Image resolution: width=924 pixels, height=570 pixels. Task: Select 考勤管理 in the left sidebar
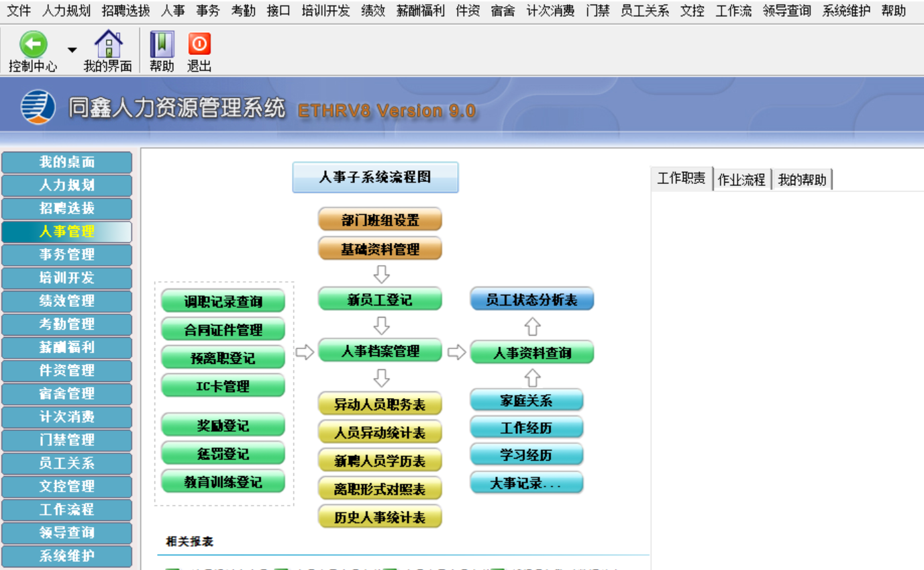click(66, 324)
